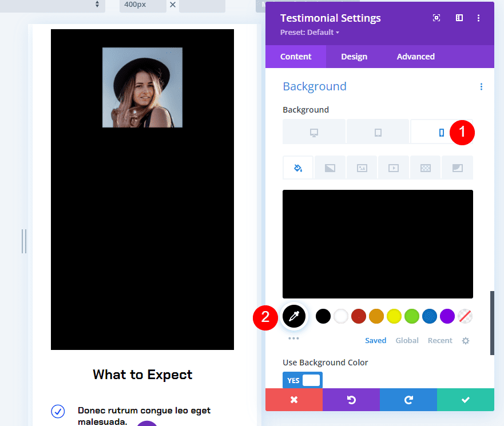Select the background mask icon
The image size is (504, 426).
457,167
